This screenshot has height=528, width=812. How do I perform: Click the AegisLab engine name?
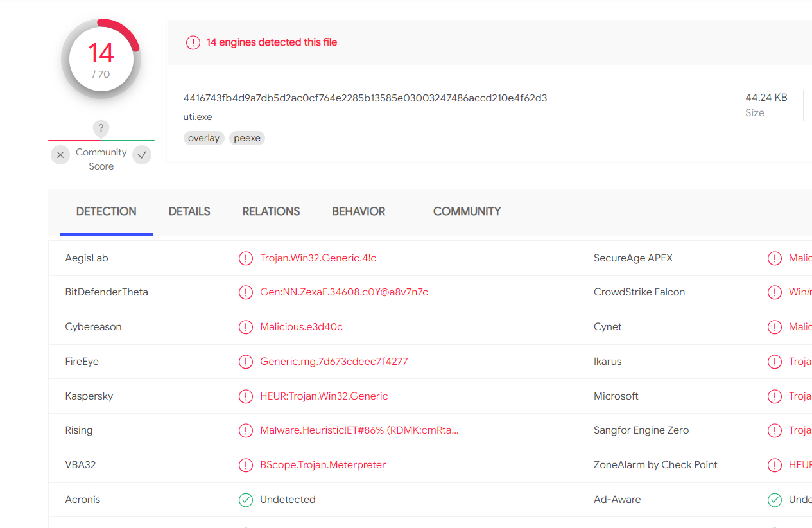coord(87,258)
